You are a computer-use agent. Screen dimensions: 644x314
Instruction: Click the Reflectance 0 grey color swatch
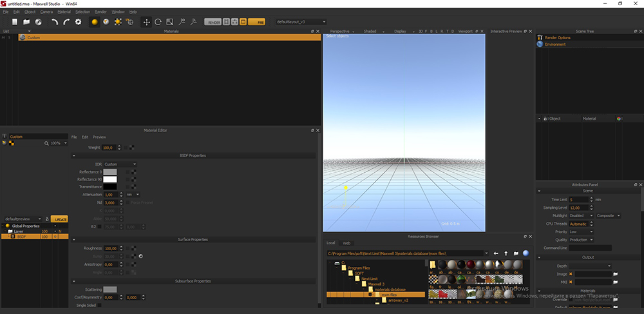pyautogui.click(x=110, y=172)
